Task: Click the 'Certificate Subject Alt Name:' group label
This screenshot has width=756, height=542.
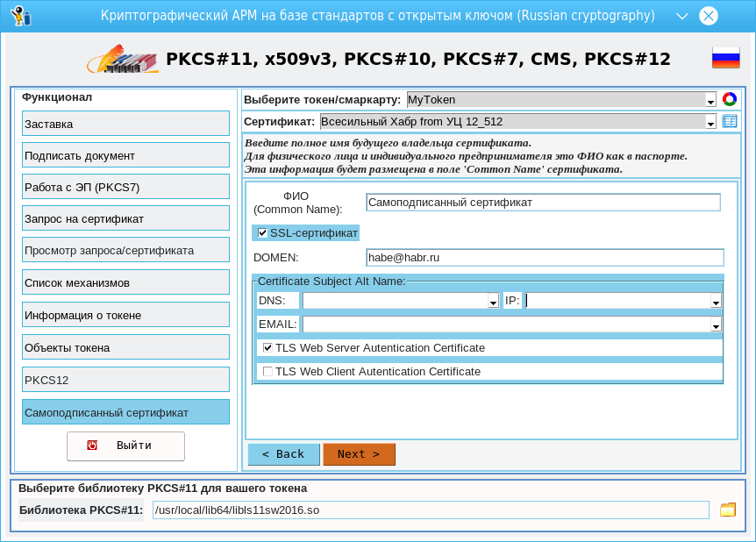Action: (332, 282)
